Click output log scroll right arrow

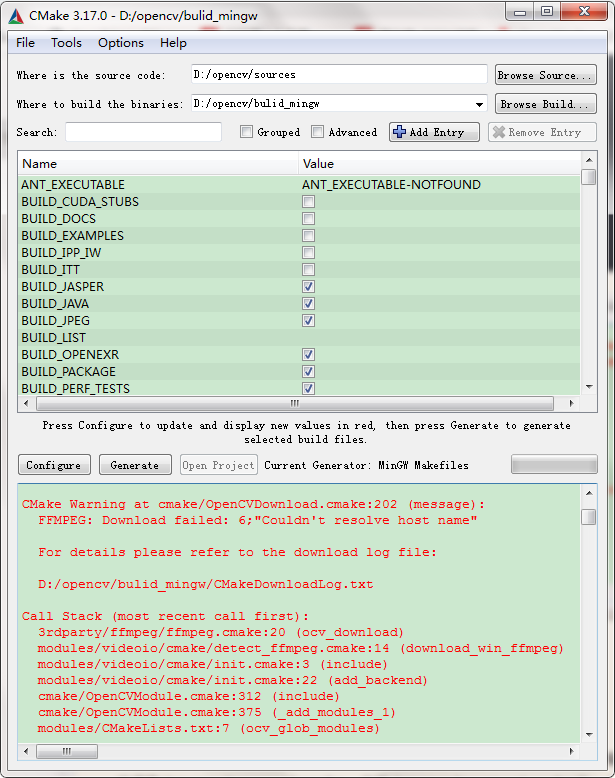571,751
